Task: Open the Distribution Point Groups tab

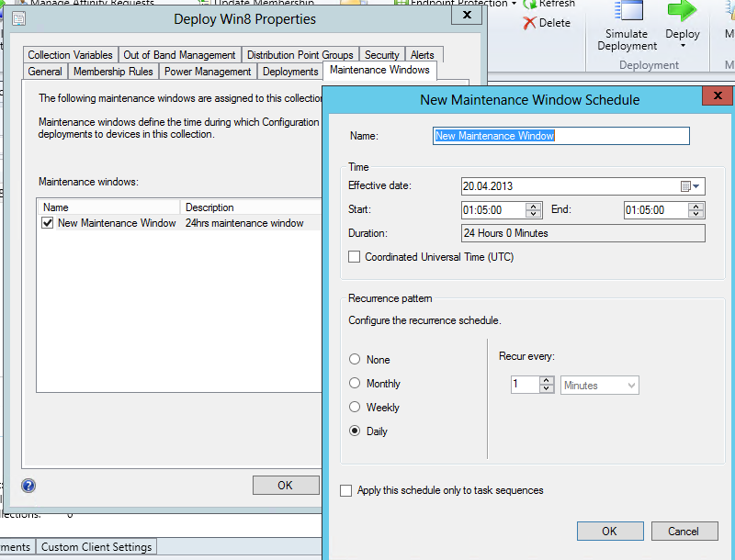Action: click(x=300, y=55)
